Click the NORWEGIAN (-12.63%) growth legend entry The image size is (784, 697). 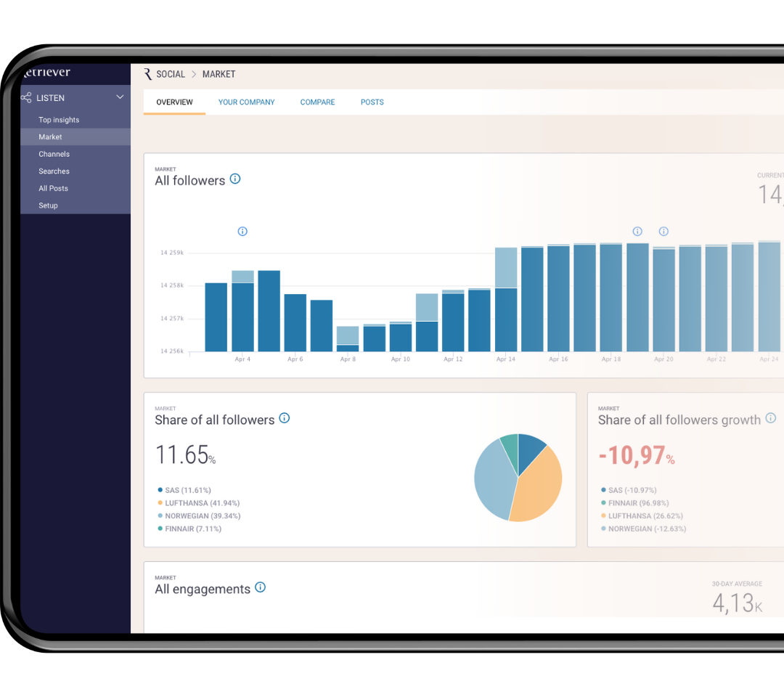click(x=643, y=529)
